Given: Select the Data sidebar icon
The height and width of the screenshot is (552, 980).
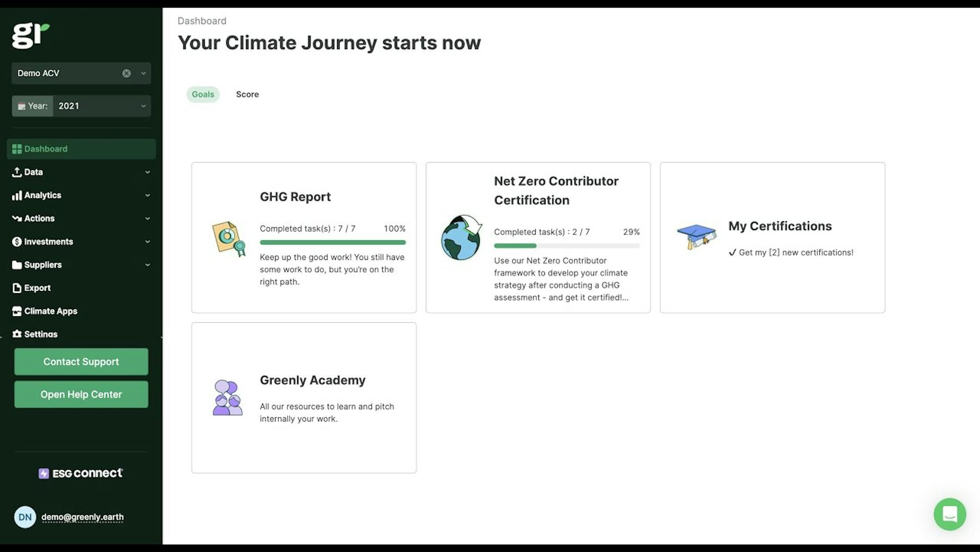Looking at the screenshot, I should point(16,172).
